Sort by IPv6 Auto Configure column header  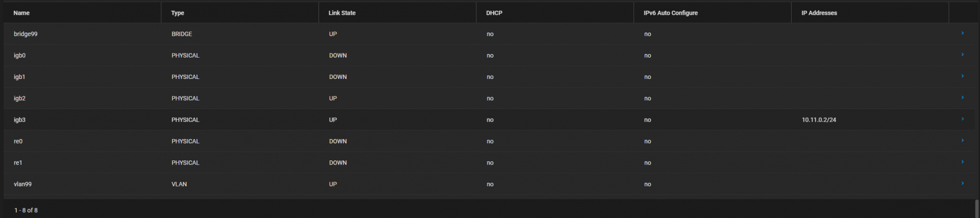(x=670, y=13)
